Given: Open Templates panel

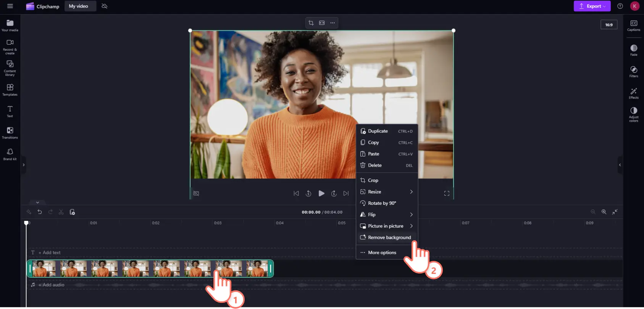Looking at the screenshot, I should [x=10, y=90].
